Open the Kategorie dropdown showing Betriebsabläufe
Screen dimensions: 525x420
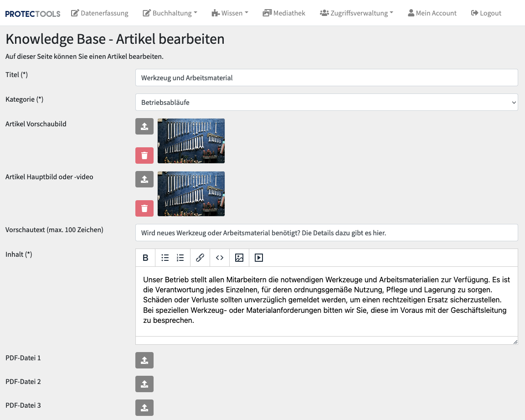(x=326, y=102)
